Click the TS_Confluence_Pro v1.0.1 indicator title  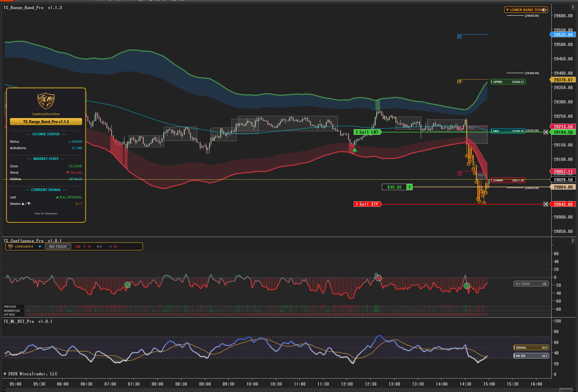[33, 241]
